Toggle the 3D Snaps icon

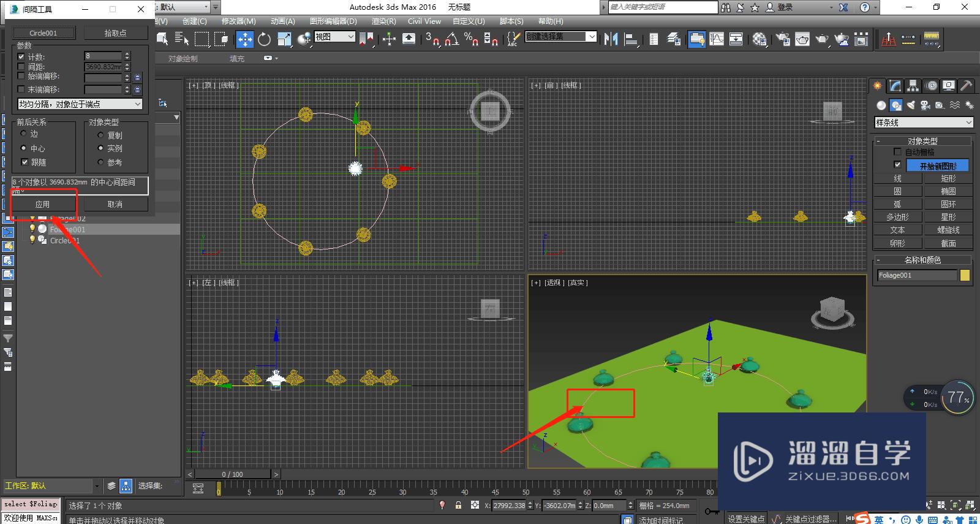(x=432, y=39)
